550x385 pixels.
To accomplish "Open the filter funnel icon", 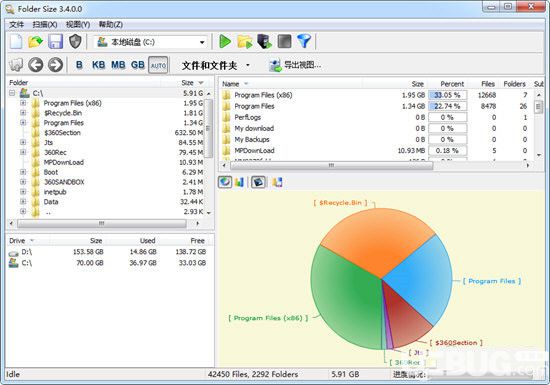I will (x=304, y=41).
